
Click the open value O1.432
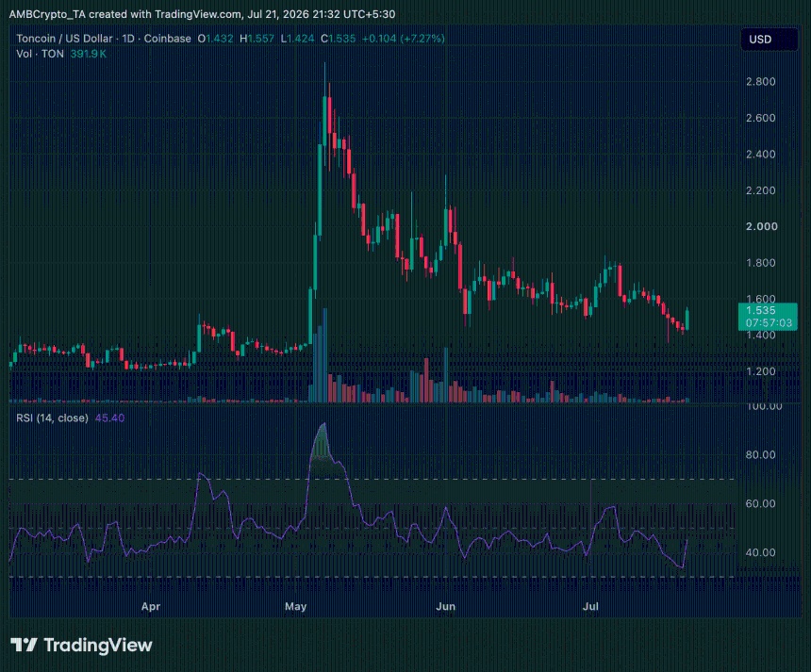tap(215, 39)
